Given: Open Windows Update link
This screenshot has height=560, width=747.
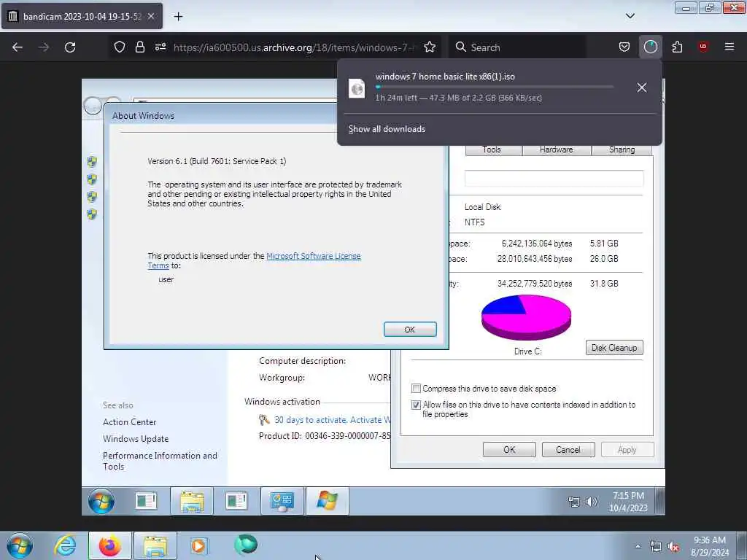Looking at the screenshot, I should point(136,438).
